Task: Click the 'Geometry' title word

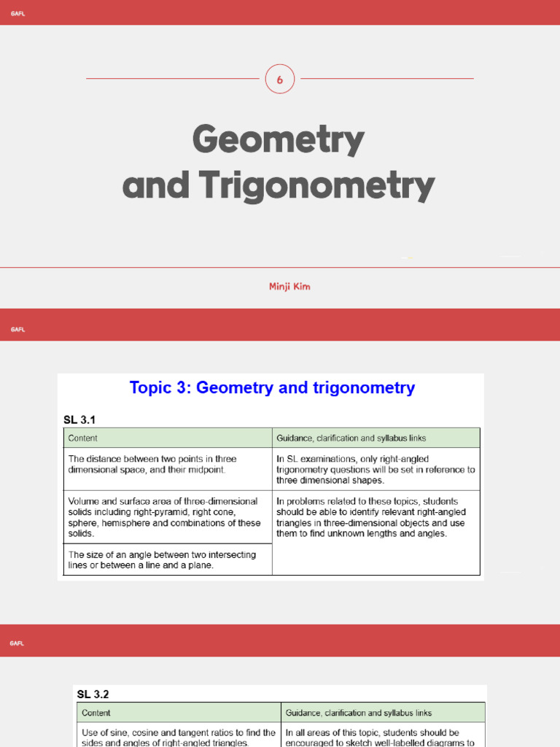Action: point(279,139)
